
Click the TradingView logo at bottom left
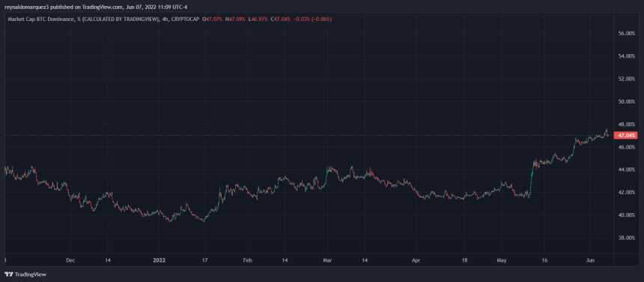[x=25, y=274]
